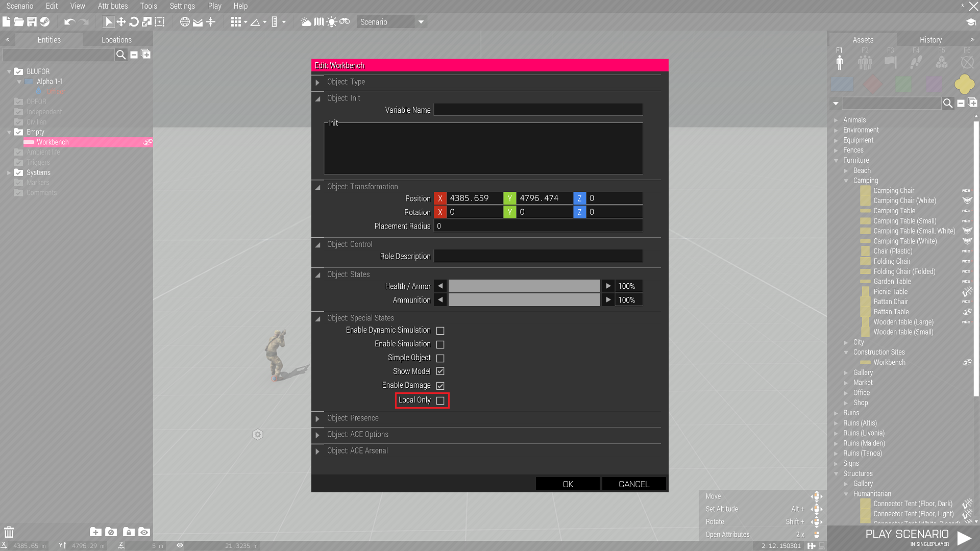Select the area scale widget tool
The height and width of the screenshot is (551, 980).
click(x=160, y=22)
